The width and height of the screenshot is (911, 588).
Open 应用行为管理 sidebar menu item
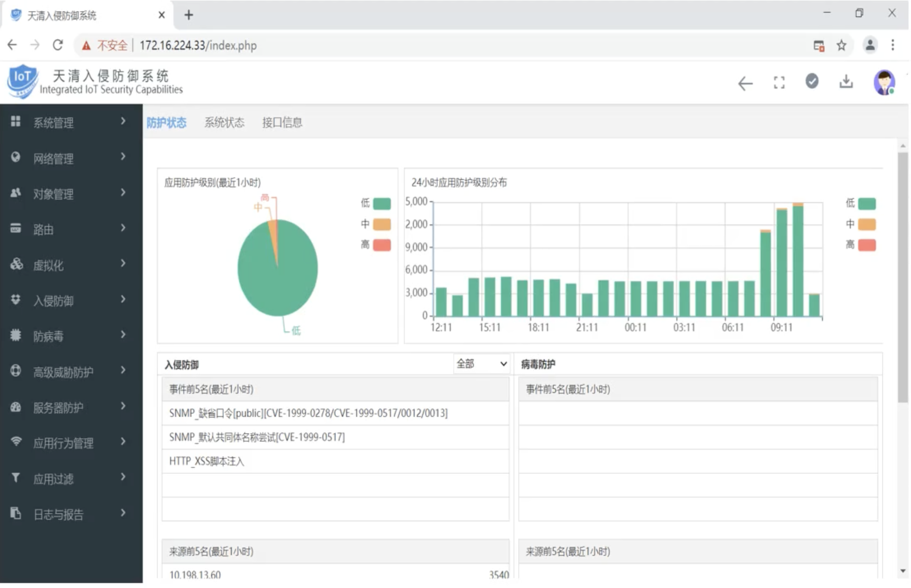(x=71, y=443)
